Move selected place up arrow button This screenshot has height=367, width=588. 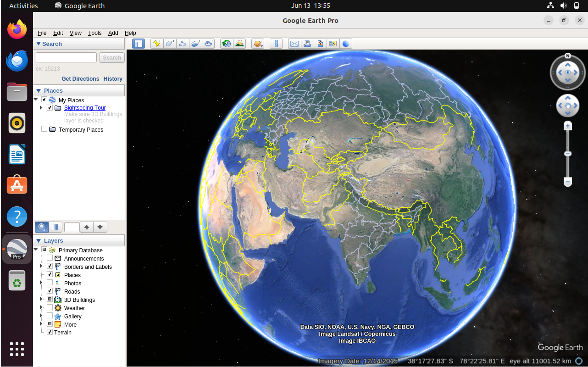pos(87,227)
